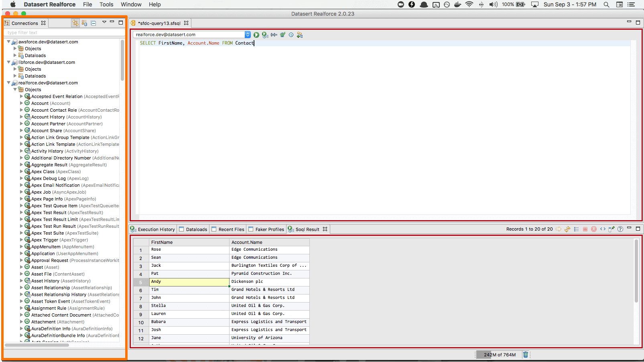Viewport: 644px width, 362px height.
Task: Toggle Link with Editor in Connections panel
Action: (x=75, y=23)
